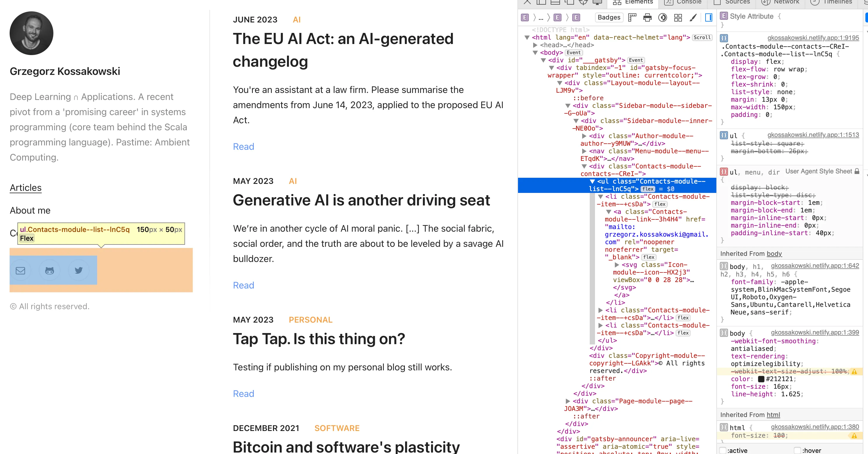
Task: Click the Style Attribute element icon
Action: [724, 16]
